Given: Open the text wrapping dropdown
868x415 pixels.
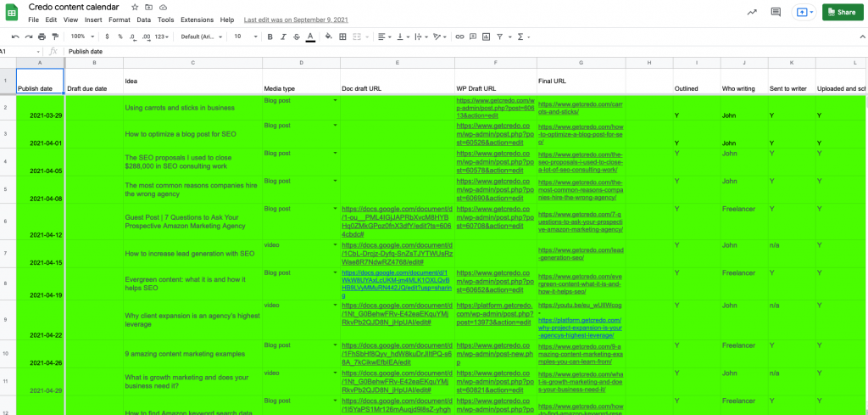Looking at the screenshot, I should pos(420,36).
